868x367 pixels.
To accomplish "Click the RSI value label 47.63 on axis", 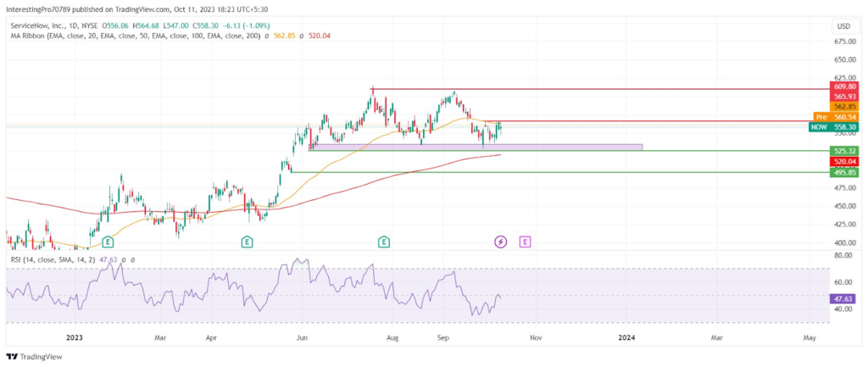I will 844,299.
